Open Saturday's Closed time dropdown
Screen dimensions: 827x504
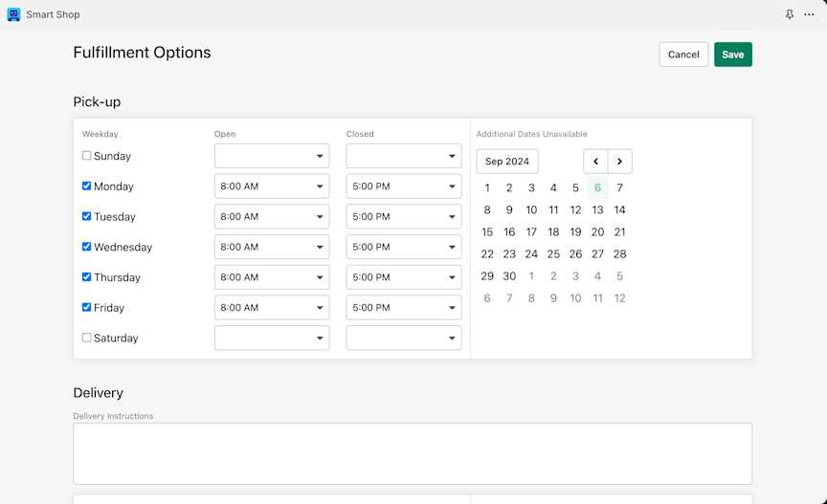click(x=404, y=338)
